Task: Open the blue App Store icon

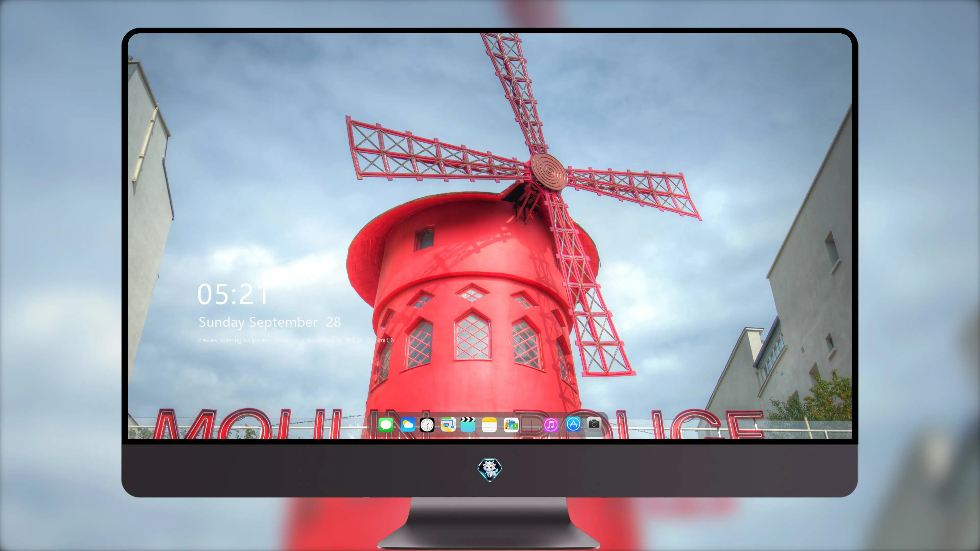Action: [573, 424]
